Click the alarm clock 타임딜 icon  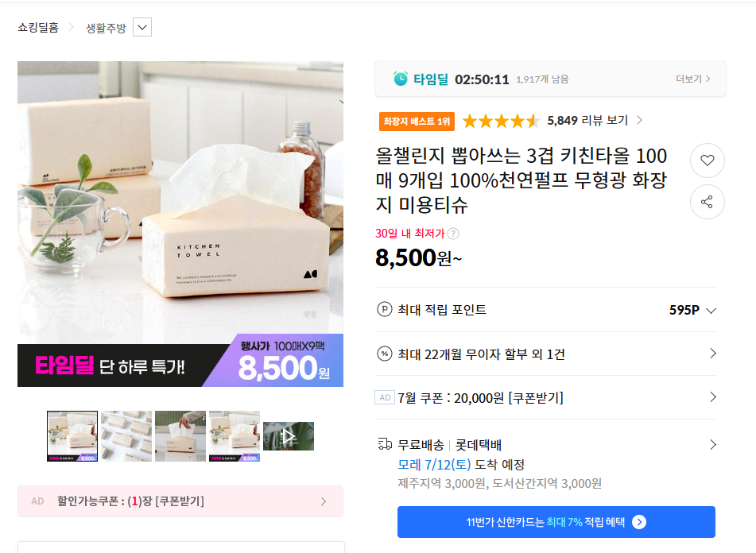(x=401, y=79)
